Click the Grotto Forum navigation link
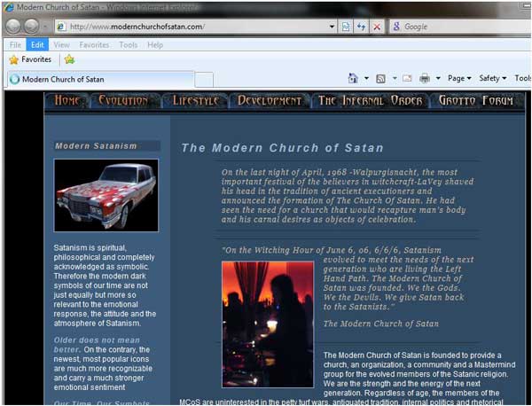The width and height of the screenshot is (532, 406). 476,100
